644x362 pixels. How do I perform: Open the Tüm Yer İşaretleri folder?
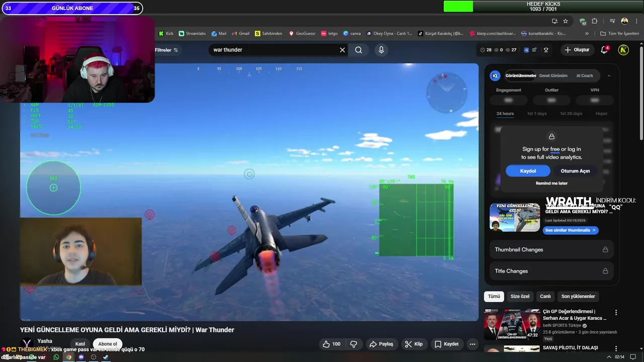click(x=620, y=34)
